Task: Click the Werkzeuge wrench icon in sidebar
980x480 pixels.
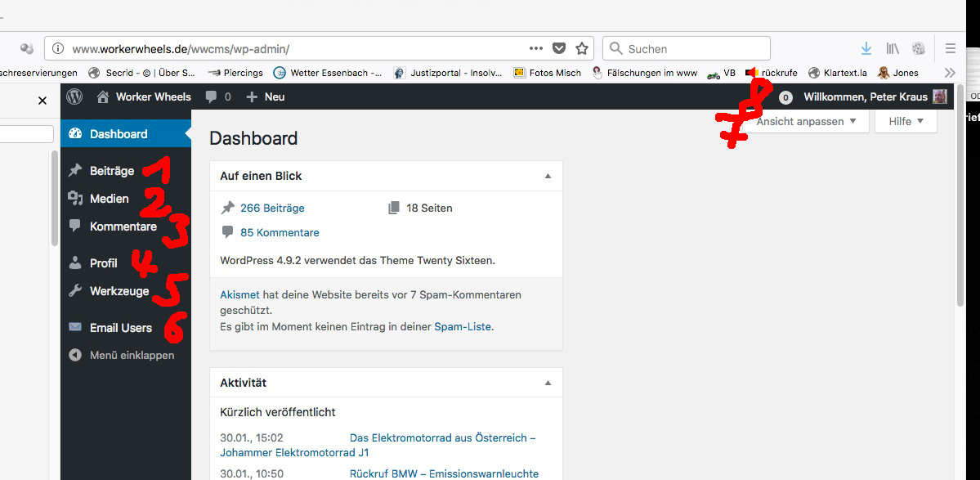Action: click(x=75, y=290)
